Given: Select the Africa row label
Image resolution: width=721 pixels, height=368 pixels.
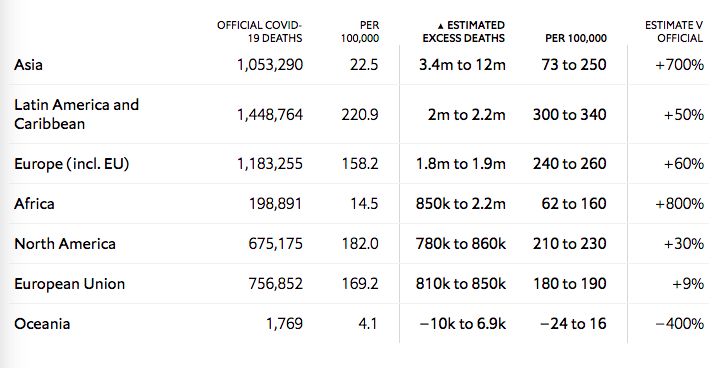Looking at the screenshot, I should 34,203.
